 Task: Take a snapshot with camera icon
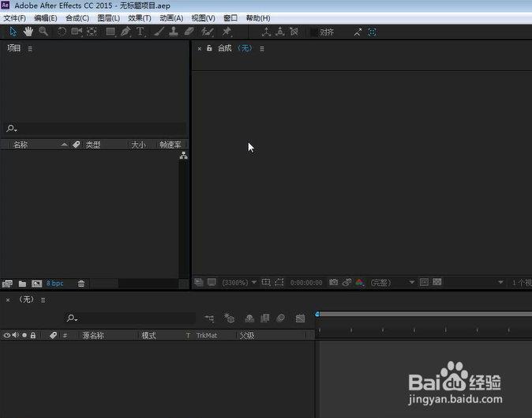334,282
